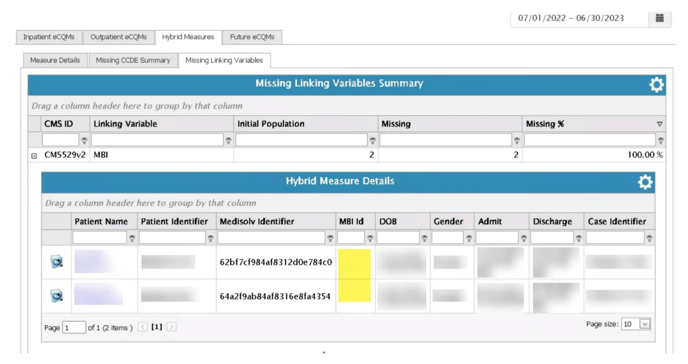Open the date range calendar picker
688x364 pixels.
click(x=659, y=18)
